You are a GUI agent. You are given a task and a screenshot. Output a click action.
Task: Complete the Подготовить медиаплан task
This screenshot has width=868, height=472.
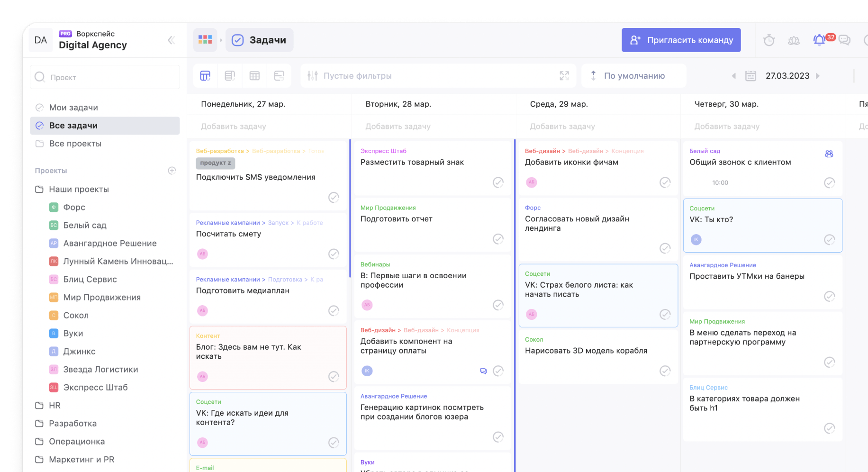click(x=334, y=311)
